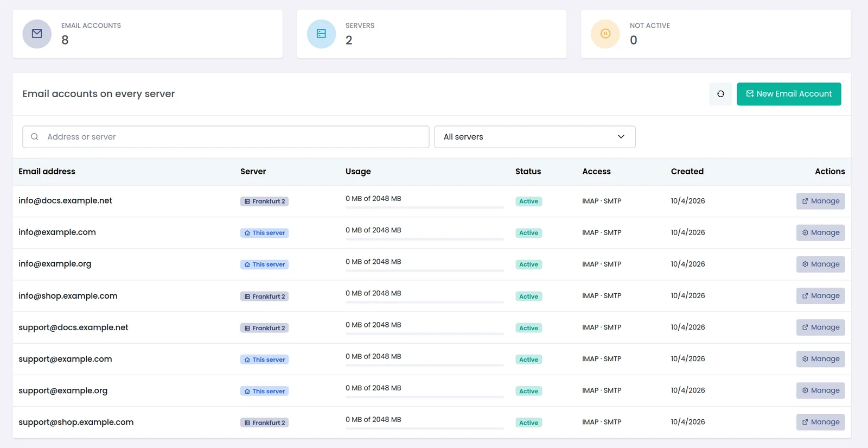Click usage bar for info@docs.example.net
This screenshot has width=868, height=448.
(425, 207)
